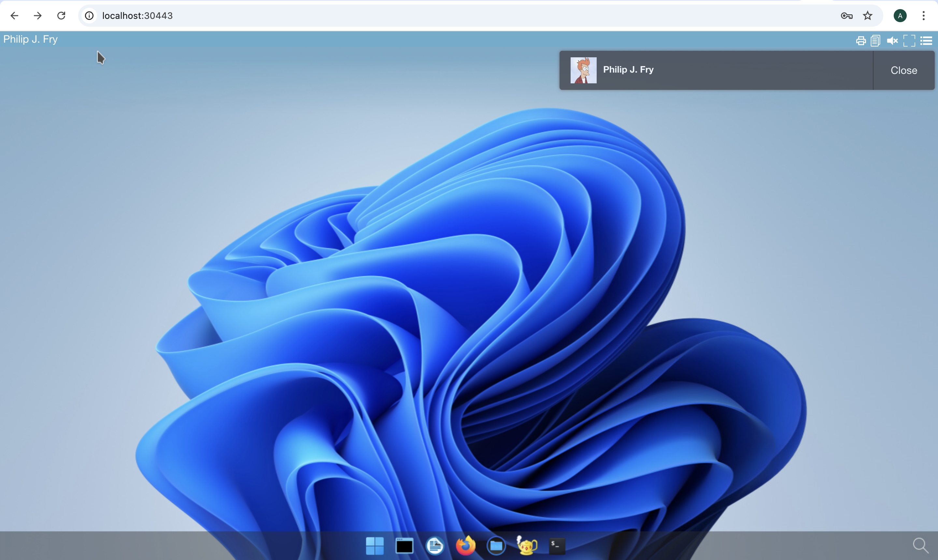Launch Firefox from the taskbar
This screenshot has height=560, width=938.
click(x=465, y=546)
